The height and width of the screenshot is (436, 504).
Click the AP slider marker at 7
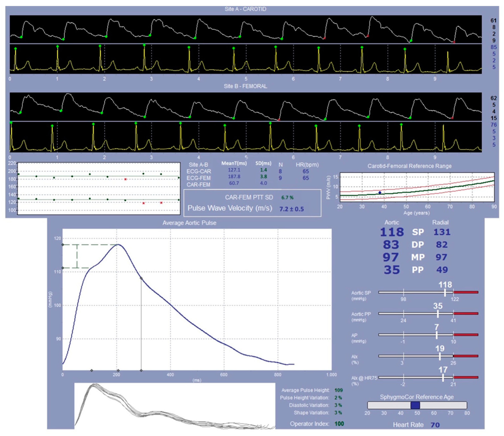point(437,335)
